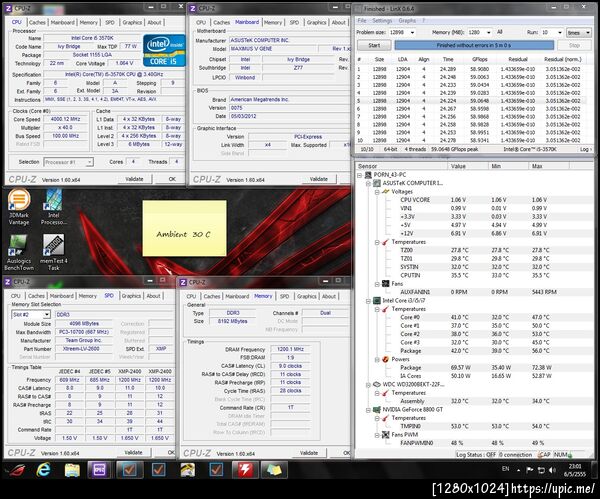The height and width of the screenshot is (499, 600).
Task: Select the CPU VCORE row in HWMonitor
Action: coord(474,200)
